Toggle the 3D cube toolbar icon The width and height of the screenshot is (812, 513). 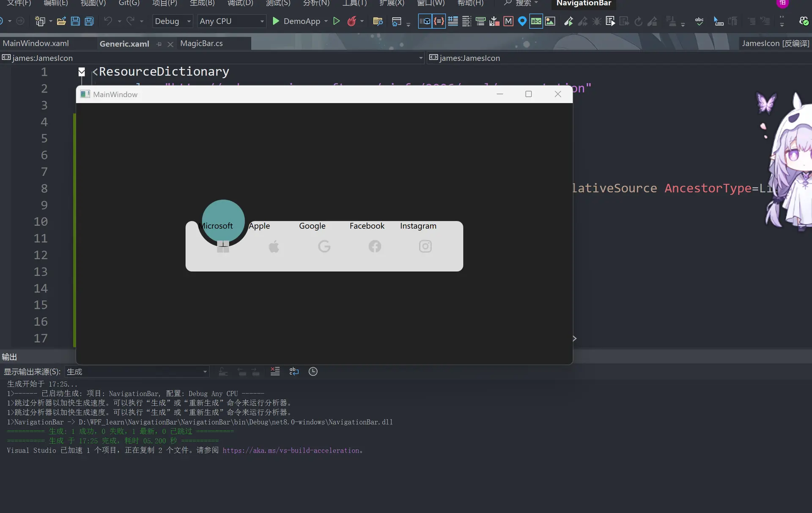tap(425, 21)
